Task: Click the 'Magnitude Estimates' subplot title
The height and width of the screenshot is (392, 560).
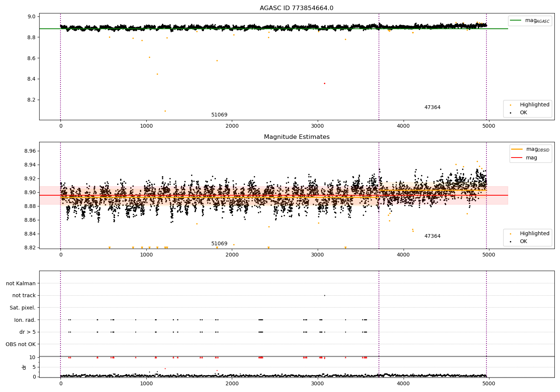Action: 297,137
